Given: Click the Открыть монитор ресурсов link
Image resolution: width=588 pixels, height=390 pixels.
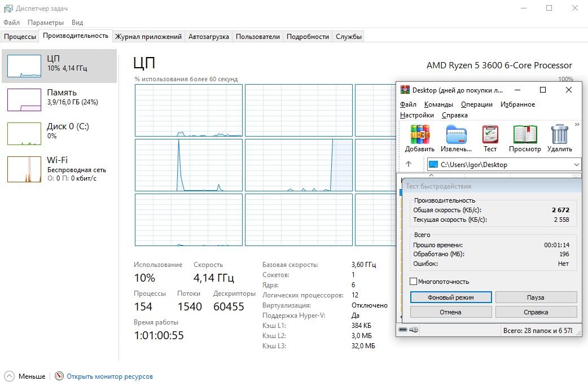Looking at the screenshot, I should (109, 376).
